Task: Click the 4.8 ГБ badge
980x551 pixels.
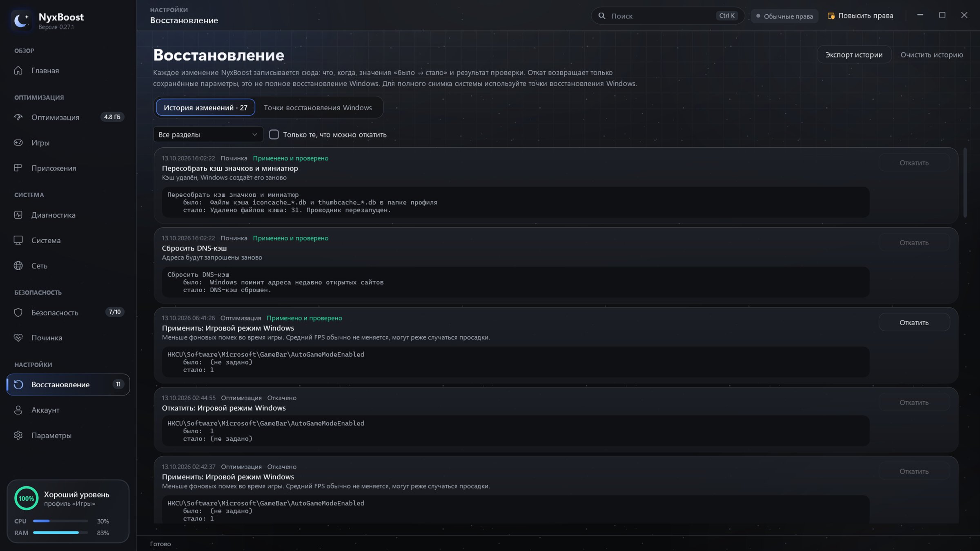Action: pos(112,117)
